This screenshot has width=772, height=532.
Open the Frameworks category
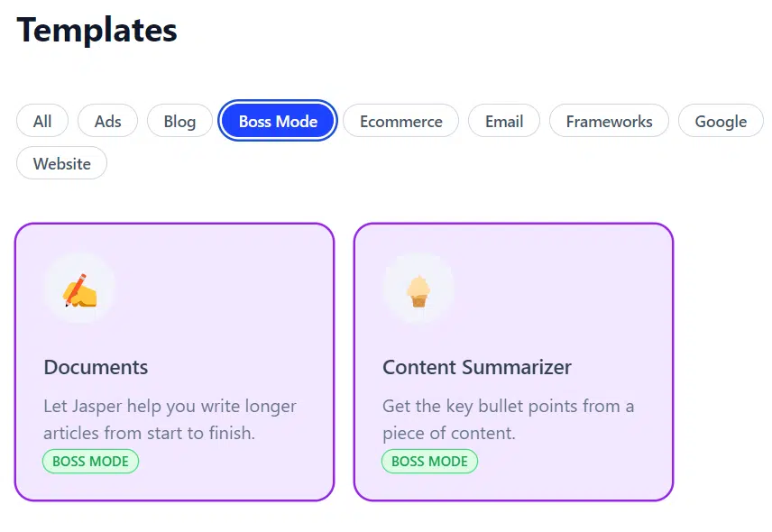609,121
